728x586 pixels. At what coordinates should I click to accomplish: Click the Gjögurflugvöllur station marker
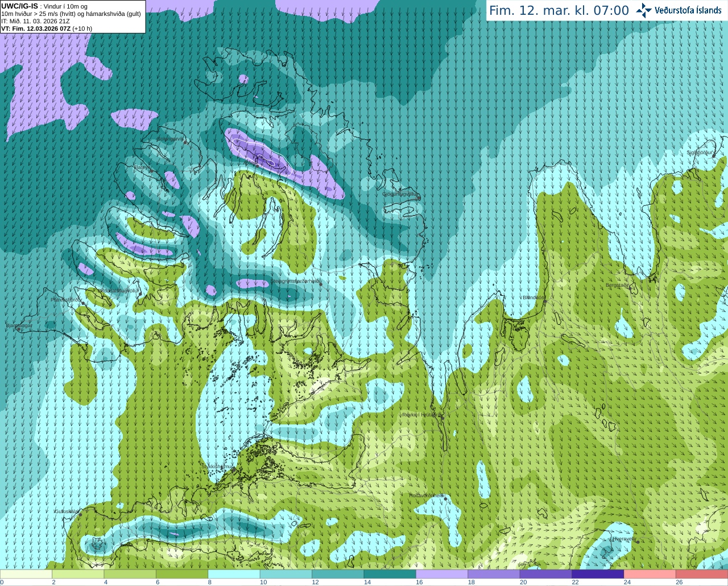(x=418, y=197)
